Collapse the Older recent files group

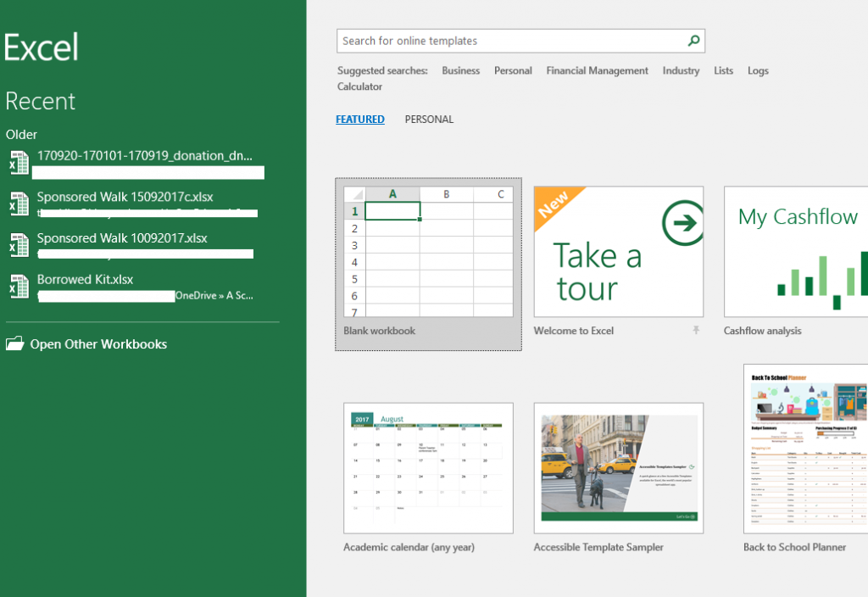(21, 134)
